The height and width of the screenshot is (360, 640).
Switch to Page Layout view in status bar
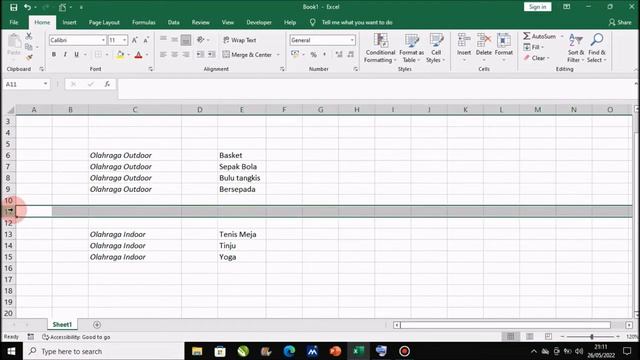(529, 336)
